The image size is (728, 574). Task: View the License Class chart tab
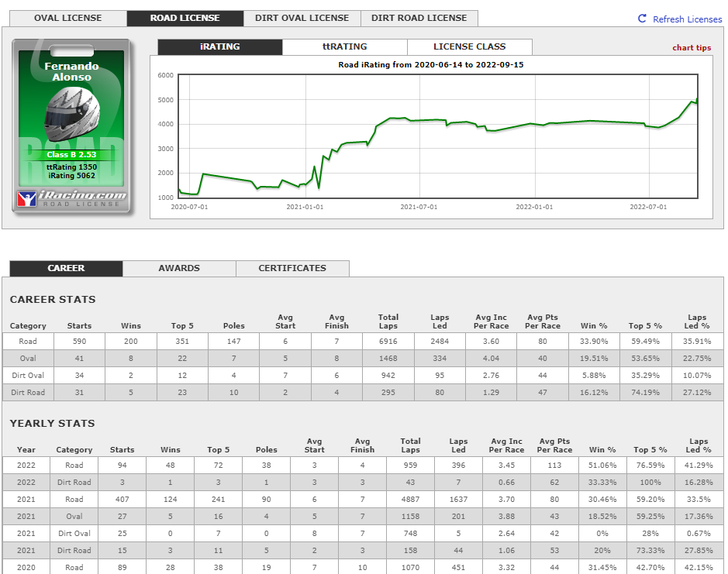(469, 47)
